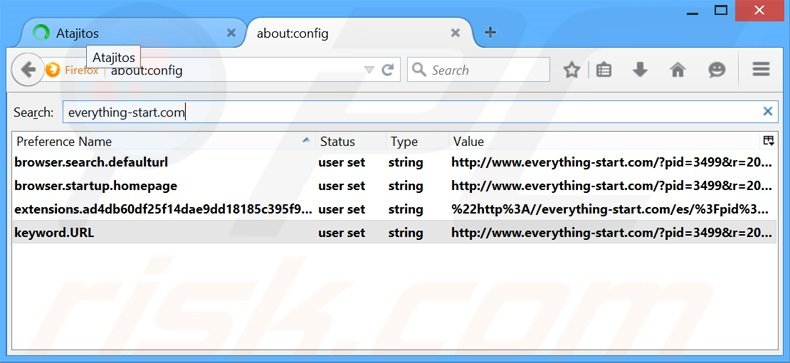Viewport: 790px width, 363px height.
Task: Show bookmarks list icon
Action: [604, 70]
